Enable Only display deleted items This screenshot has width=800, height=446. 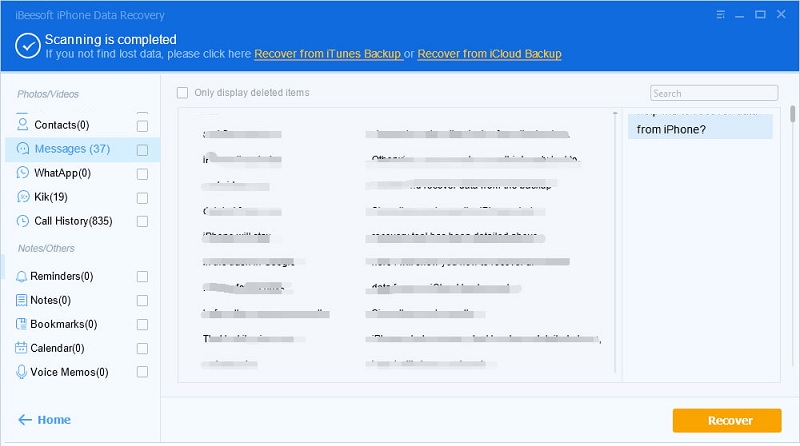(182, 93)
